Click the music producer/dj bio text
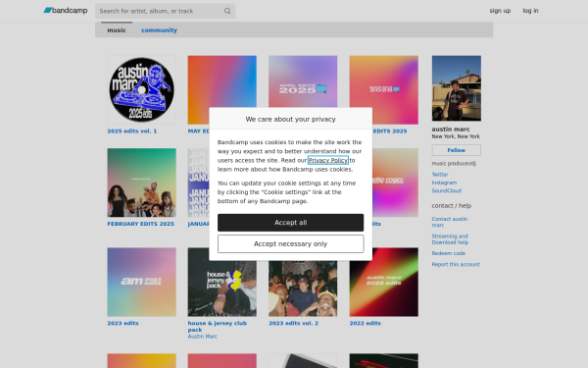This screenshot has height=368, width=588. (454, 164)
